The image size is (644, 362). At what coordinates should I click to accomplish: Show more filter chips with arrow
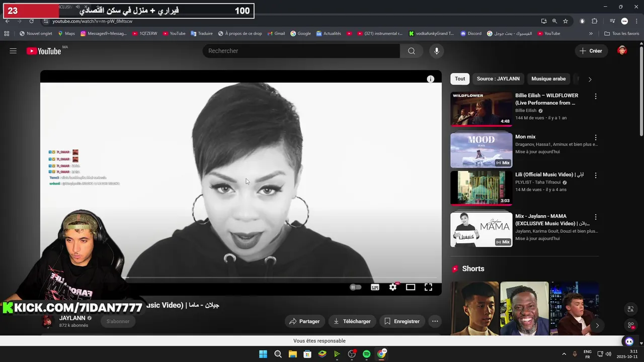pos(590,79)
